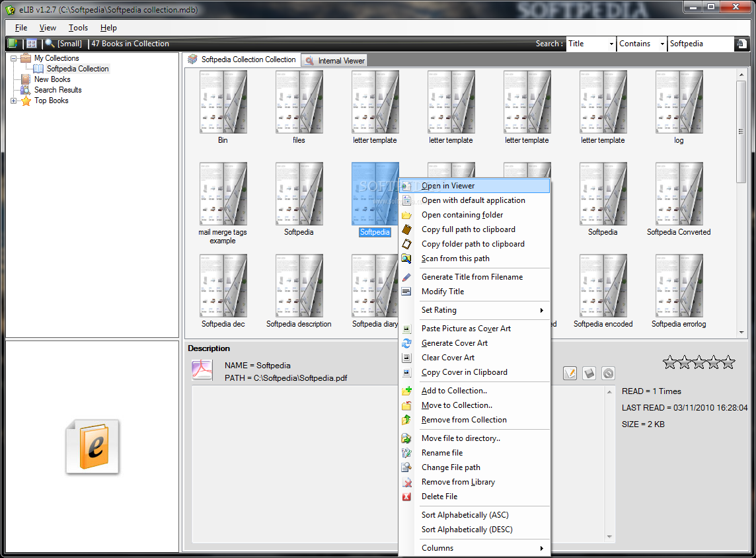Open the Title search field dropdown
The width and height of the screenshot is (756, 558).
coord(611,44)
